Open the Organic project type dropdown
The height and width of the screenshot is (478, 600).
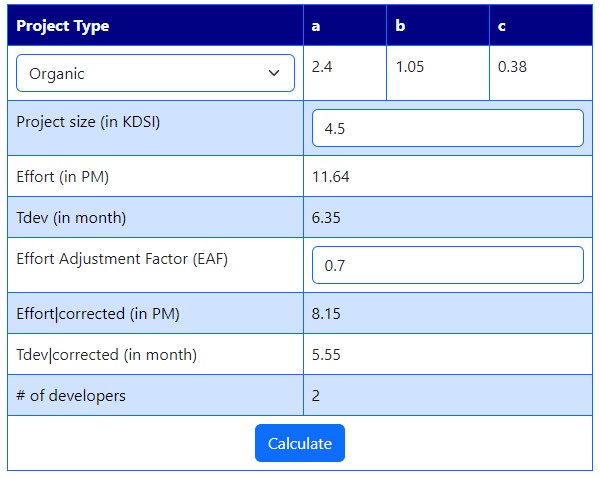155,73
